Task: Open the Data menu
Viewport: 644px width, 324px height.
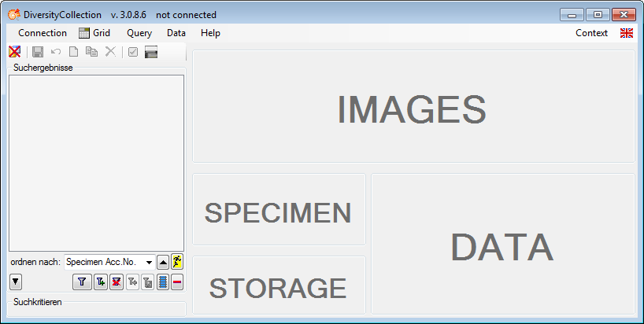Action: [x=176, y=33]
